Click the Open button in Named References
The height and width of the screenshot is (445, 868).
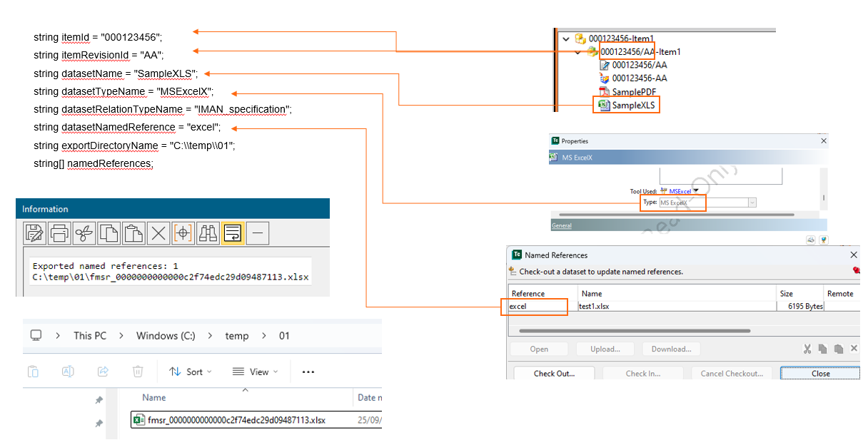[x=539, y=349]
